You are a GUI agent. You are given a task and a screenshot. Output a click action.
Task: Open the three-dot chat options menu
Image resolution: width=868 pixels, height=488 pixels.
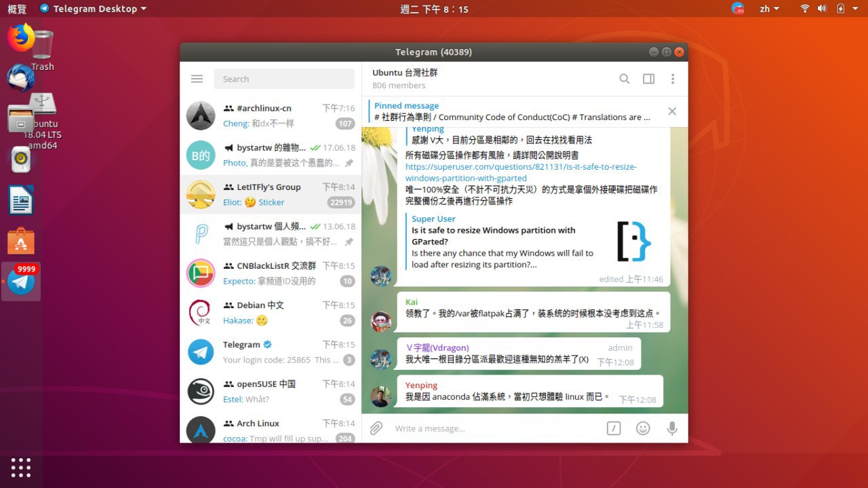pos(673,79)
